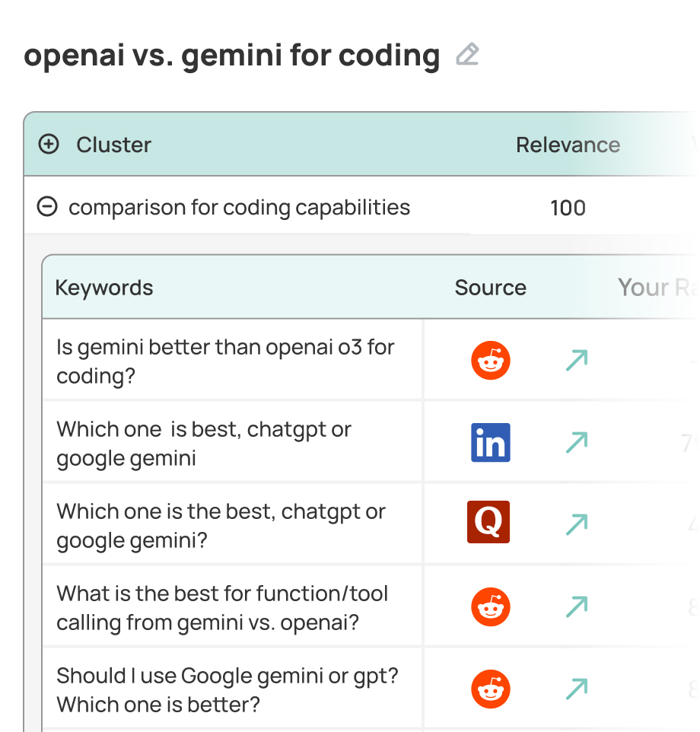
Task: Expand all clusters with the plus icon
Action: 49,145
